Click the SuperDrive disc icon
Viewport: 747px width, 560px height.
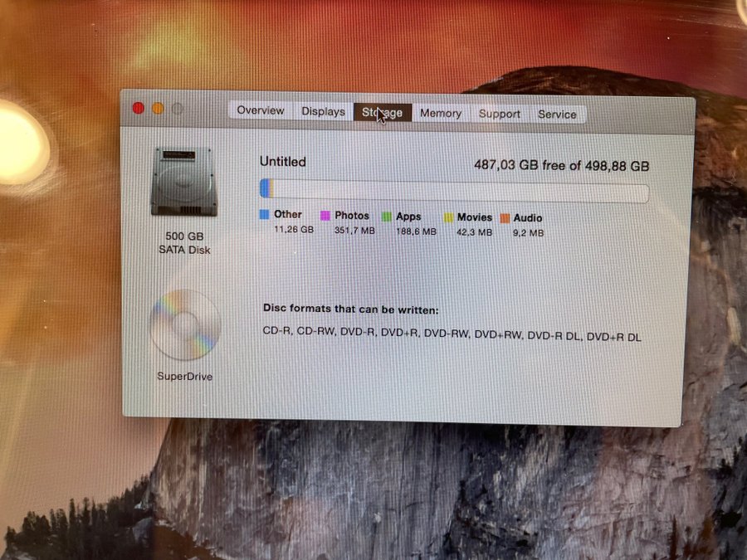click(184, 324)
